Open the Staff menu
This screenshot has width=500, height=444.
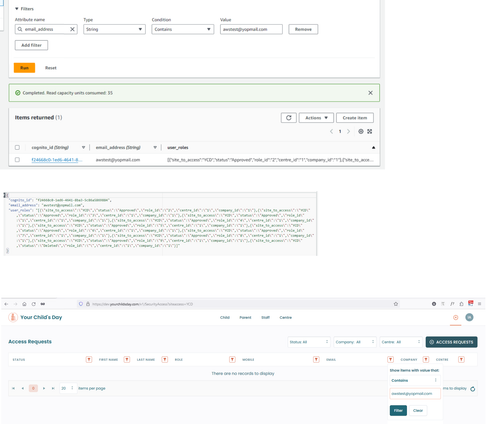click(x=265, y=317)
